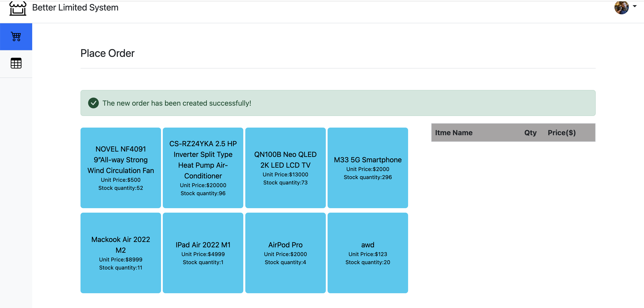
Task: Click the order created success message
Action: pyautogui.click(x=176, y=103)
